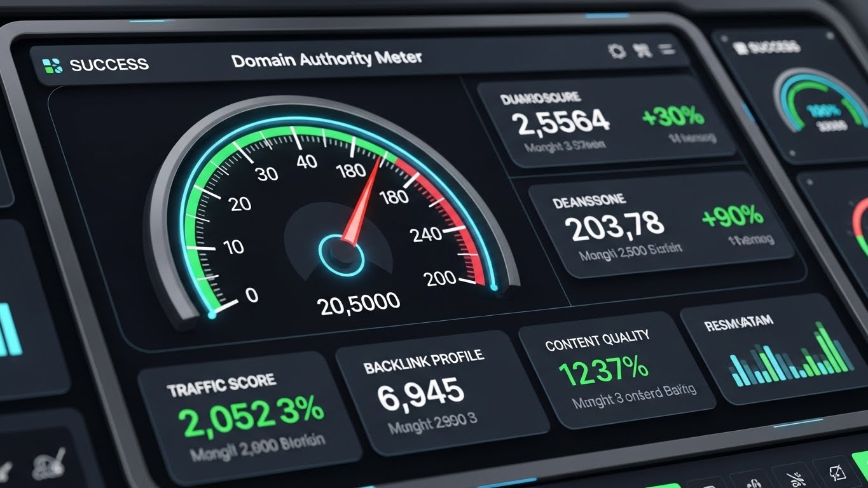Click the SUCCESS four-tile logo icon
This screenshot has width=868, height=488.
point(52,64)
